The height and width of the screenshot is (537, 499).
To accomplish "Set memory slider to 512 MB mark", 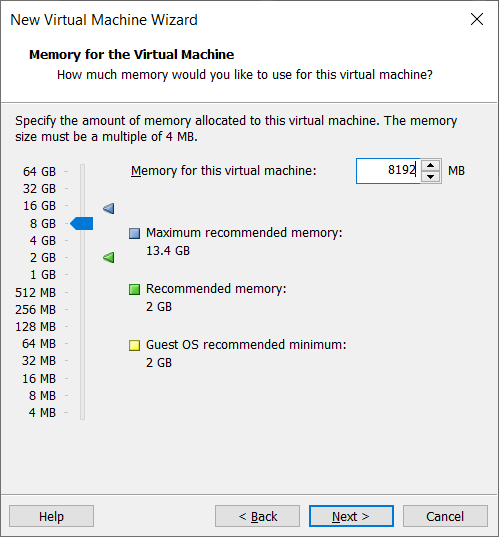I will pyautogui.click(x=83, y=292).
